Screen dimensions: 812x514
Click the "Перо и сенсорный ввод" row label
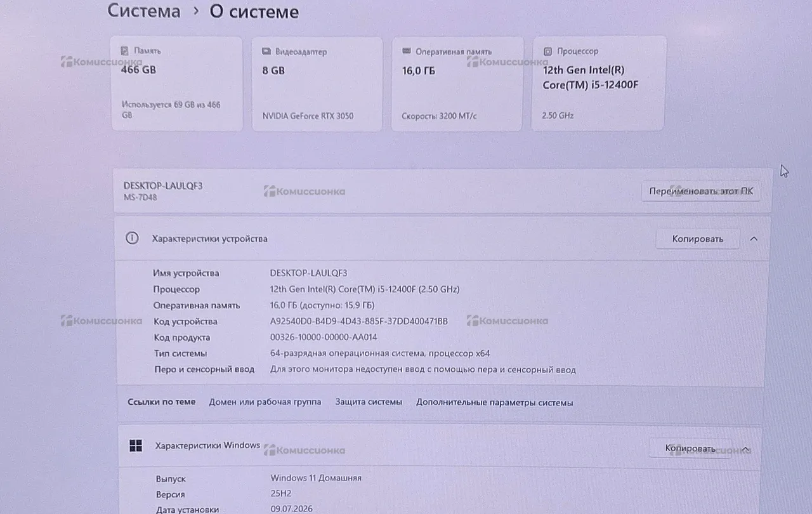pos(204,369)
